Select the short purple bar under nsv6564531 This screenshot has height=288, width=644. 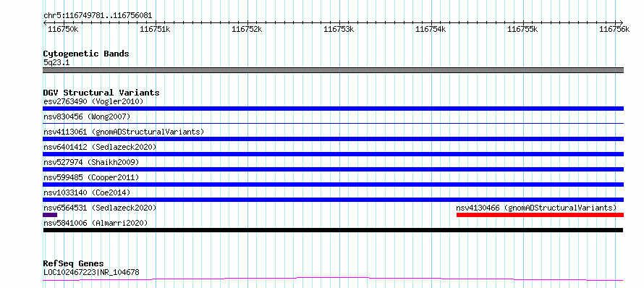[x=50, y=215]
